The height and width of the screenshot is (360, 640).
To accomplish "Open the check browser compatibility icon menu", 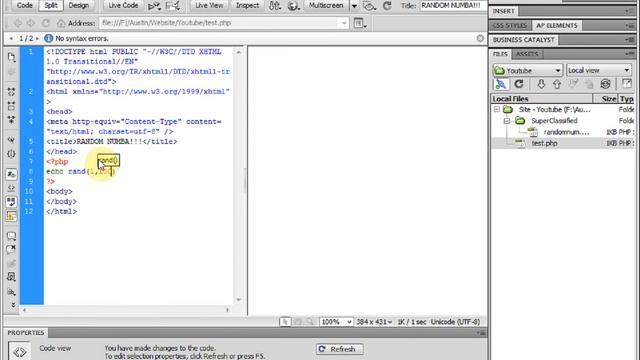I will [154, 6].
